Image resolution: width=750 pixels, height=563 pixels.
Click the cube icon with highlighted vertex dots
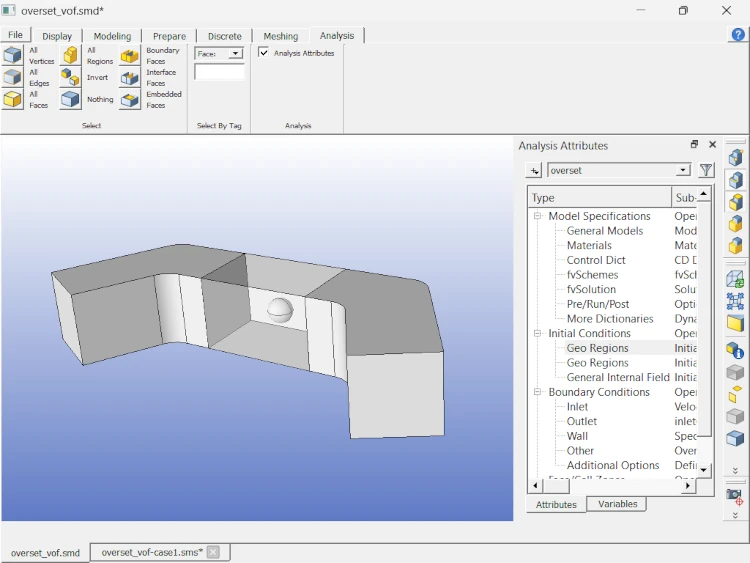coord(735,157)
